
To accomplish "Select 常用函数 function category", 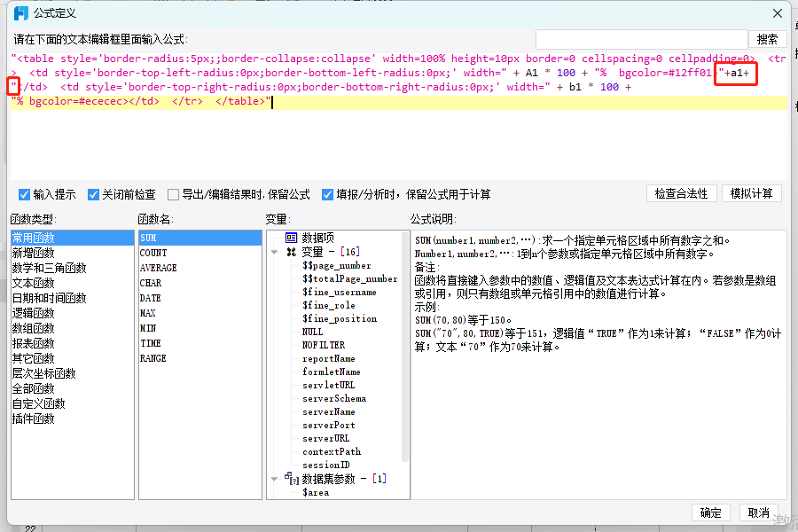I will tap(73, 238).
